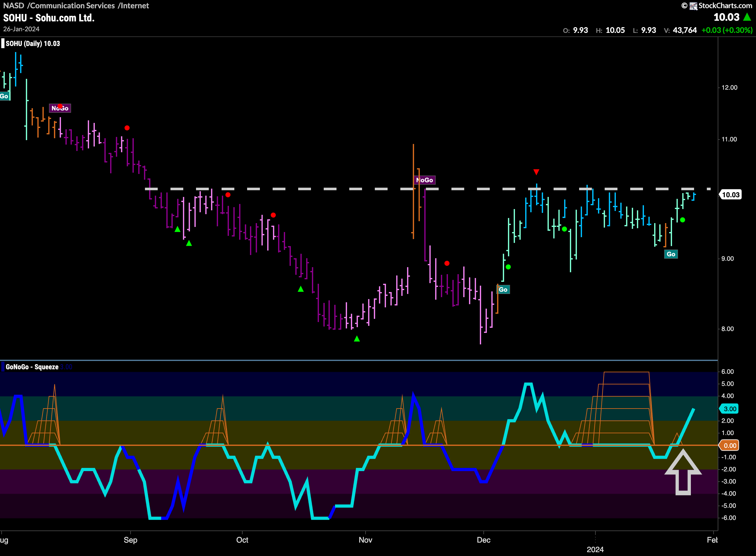Click the Go flag in mid-January
This screenshot has height=556, width=756.
click(671, 254)
